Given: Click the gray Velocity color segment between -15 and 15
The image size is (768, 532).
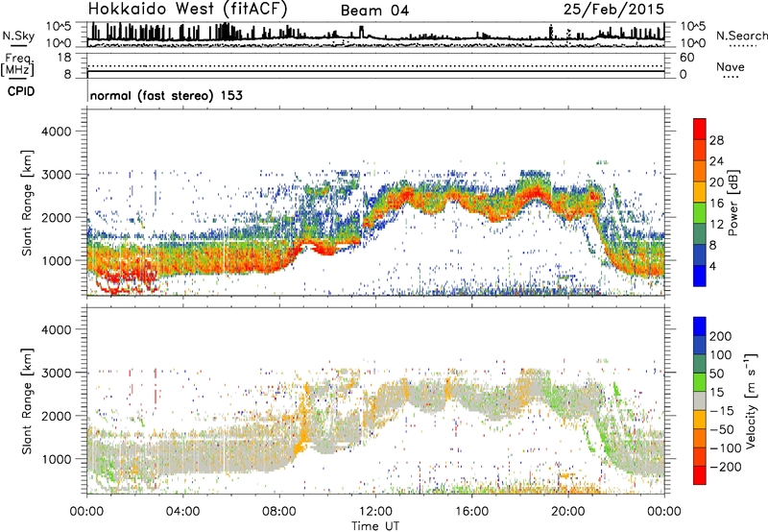Looking at the screenshot, I should [700, 401].
